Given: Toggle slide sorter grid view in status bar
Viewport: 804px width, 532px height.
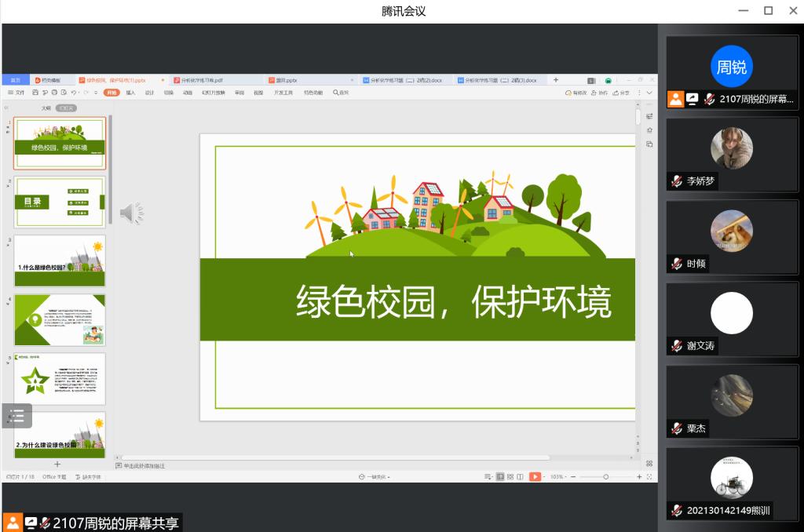Looking at the screenshot, I should pyautogui.click(x=510, y=476).
